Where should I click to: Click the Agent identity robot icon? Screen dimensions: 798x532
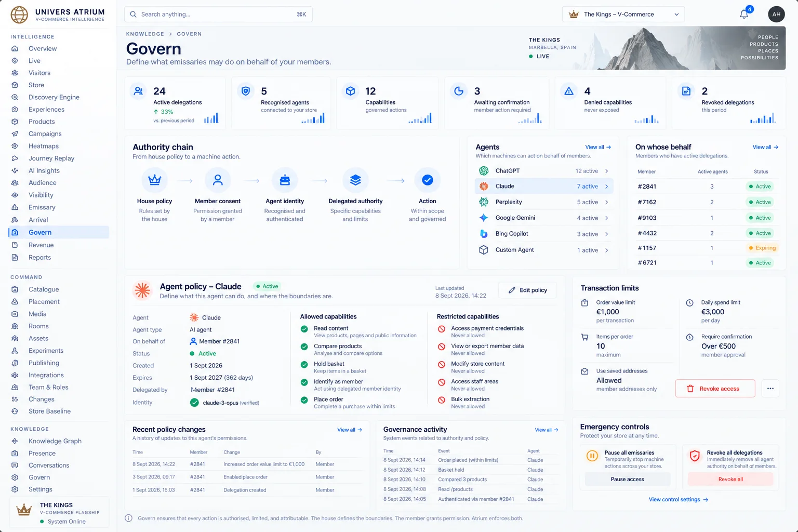tap(285, 180)
